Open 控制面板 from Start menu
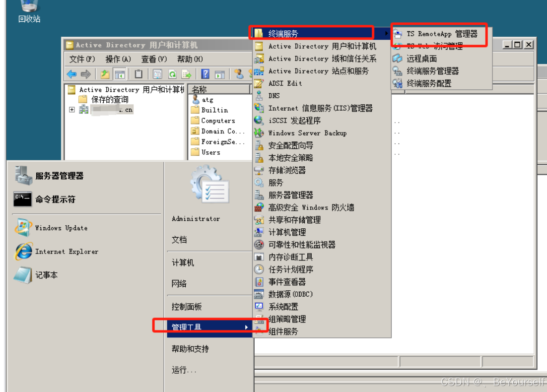 pyautogui.click(x=187, y=307)
